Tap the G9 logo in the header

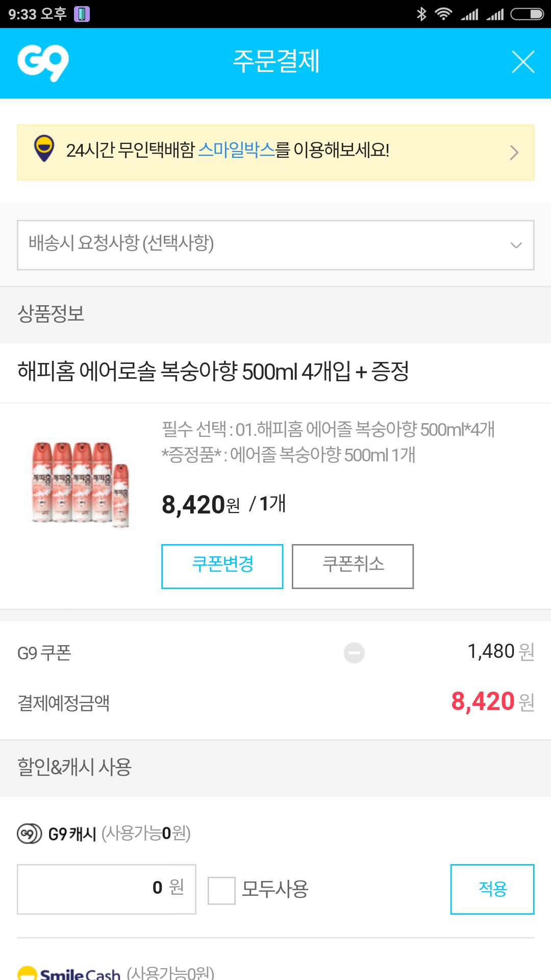tap(43, 63)
